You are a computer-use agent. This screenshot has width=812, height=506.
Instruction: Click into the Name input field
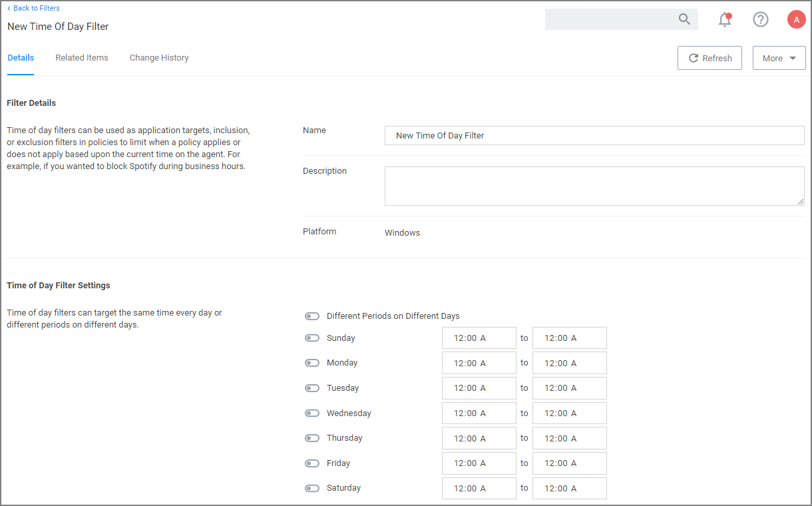point(594,135)
